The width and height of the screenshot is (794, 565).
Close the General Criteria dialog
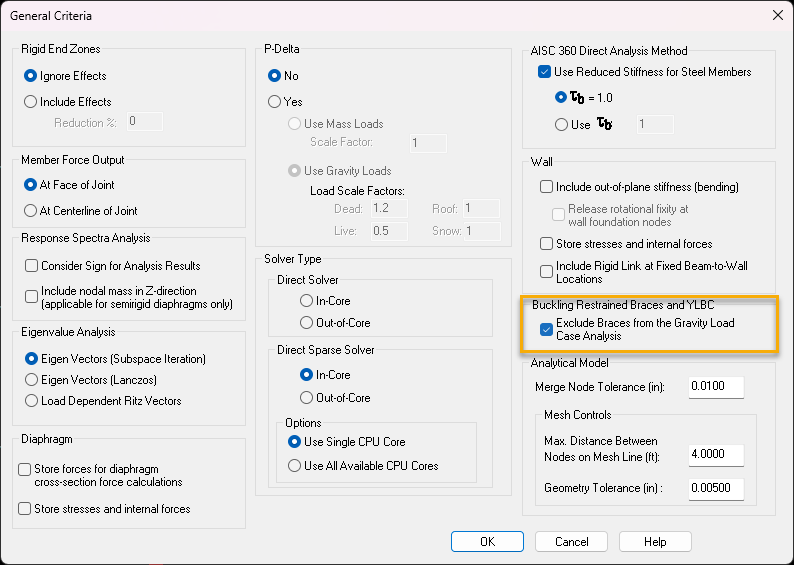777,15
